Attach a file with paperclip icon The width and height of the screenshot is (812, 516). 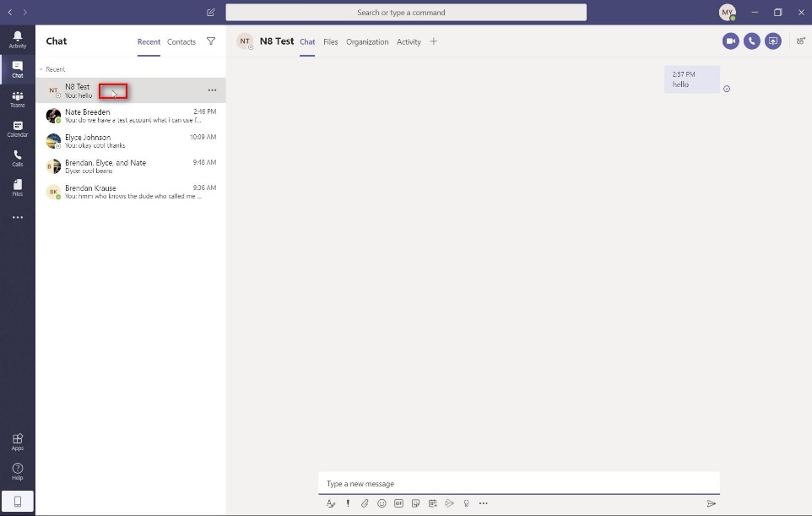click(x=365, y=503)
